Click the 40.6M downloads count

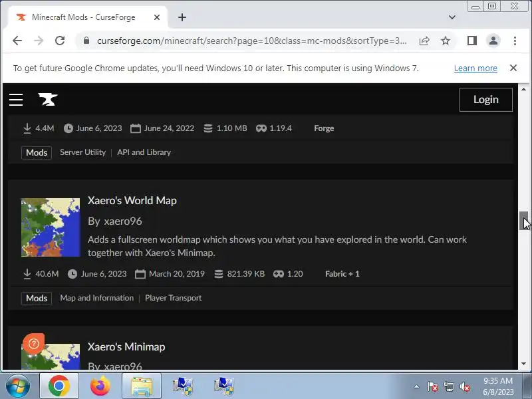point(47,274)
